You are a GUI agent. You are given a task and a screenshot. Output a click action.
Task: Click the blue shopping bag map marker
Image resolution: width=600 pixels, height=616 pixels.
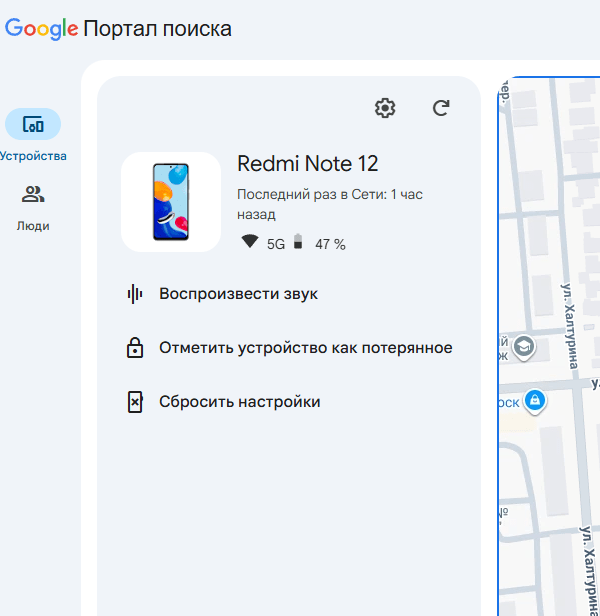click(535, 402)
